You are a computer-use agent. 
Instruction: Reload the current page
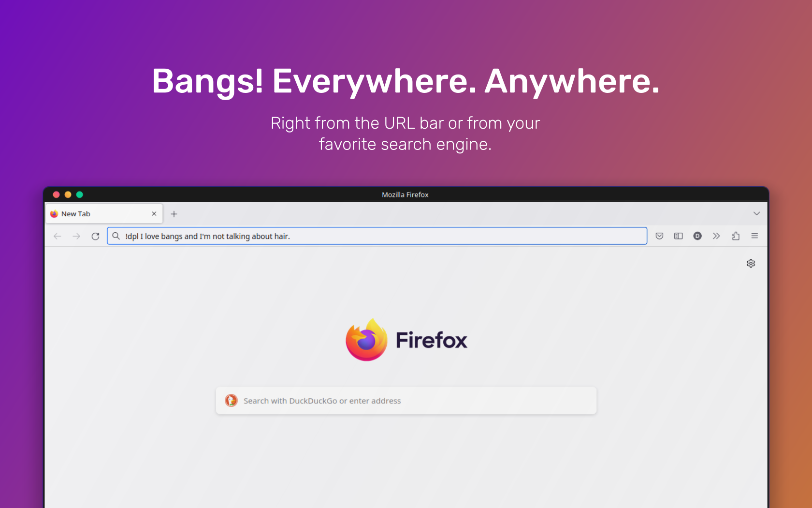coord(95,236)
